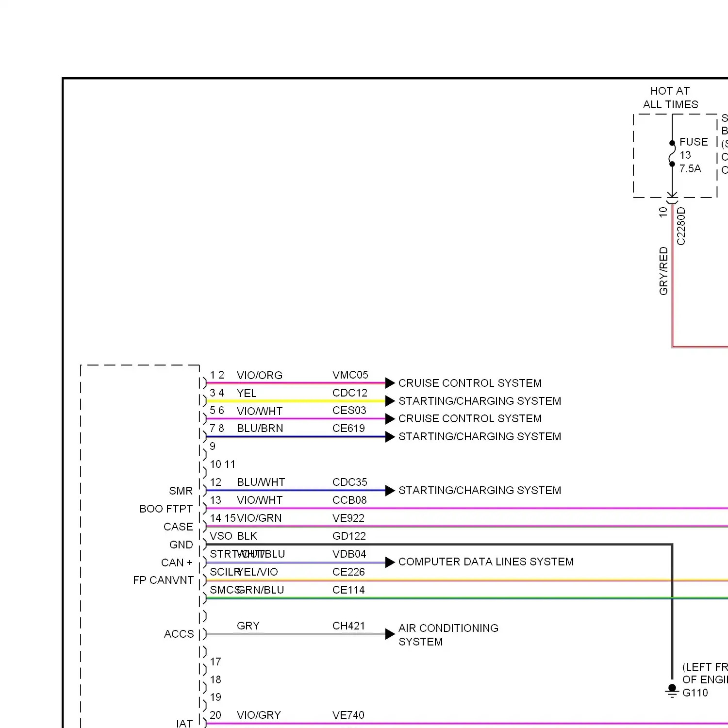This screenshot has height=728, width=728.
Task: Click the G110 ground label
Action: [x=695, y=693]
